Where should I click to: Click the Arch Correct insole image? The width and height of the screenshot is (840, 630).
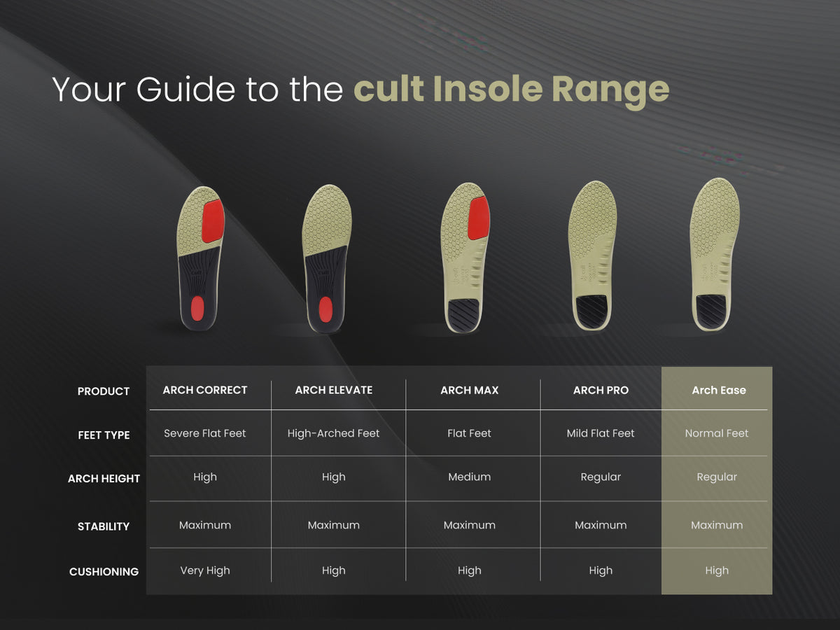click(201, 258)
